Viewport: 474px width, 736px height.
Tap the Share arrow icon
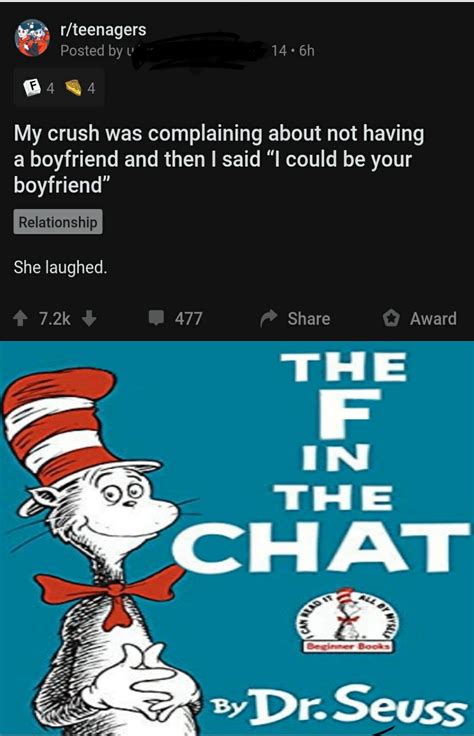pyautogui.click(x=268, y=318)
